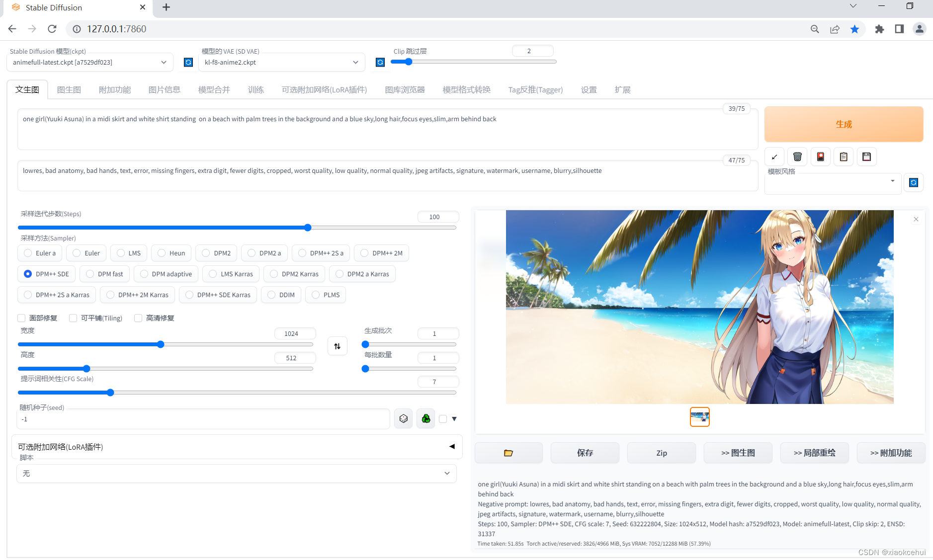Select the DDIM sampler
This screenshot has width=933, height=560.
tap(281, 295)
